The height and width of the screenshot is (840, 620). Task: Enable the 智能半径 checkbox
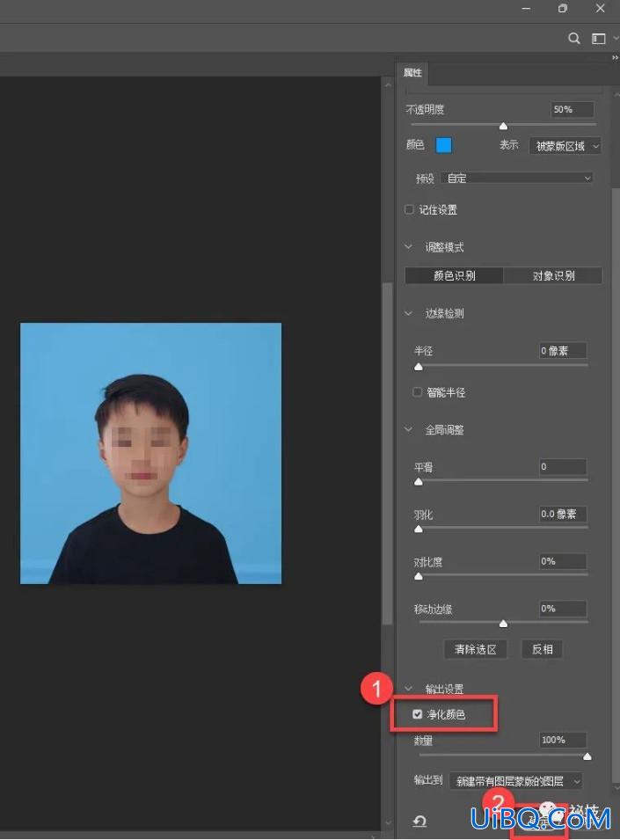[x=418, y=392]
